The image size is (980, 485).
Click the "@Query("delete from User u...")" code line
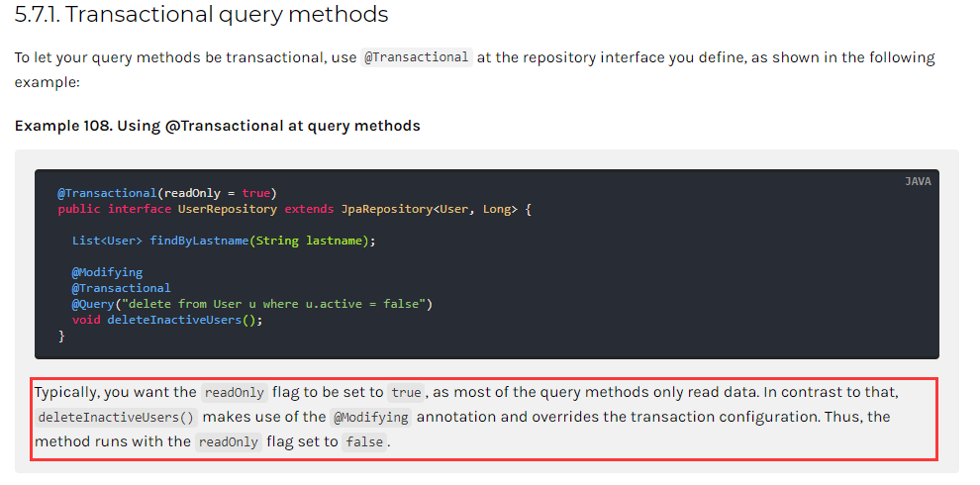tap(252, 304)
